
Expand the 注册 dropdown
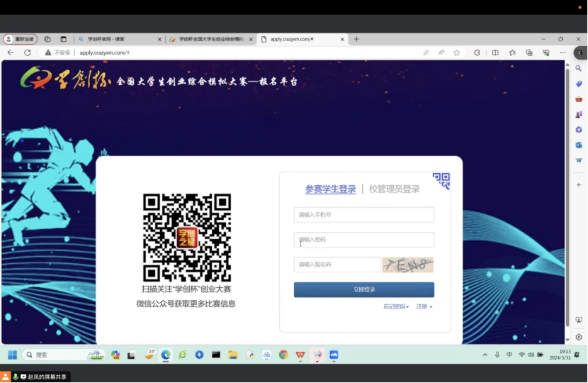click(x=424, y=306)
